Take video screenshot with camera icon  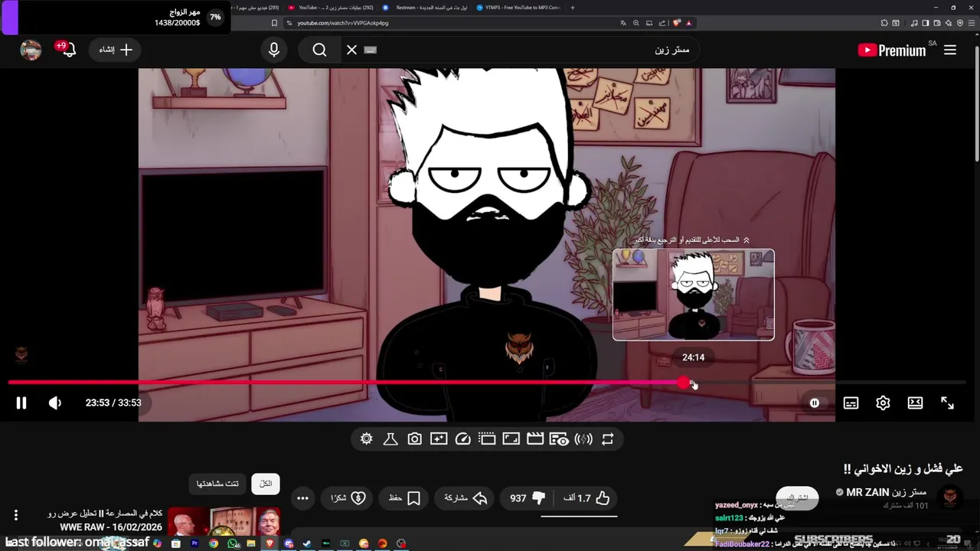point(414,439)
